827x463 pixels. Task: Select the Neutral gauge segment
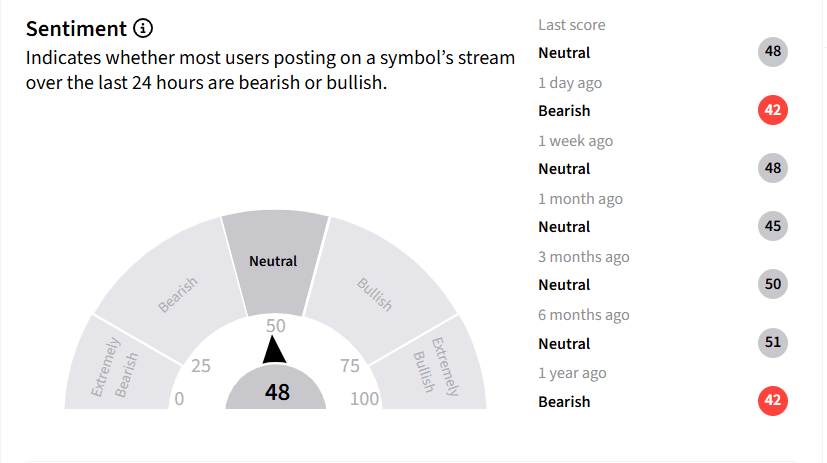pyautogui.click(x=275, y=262)
